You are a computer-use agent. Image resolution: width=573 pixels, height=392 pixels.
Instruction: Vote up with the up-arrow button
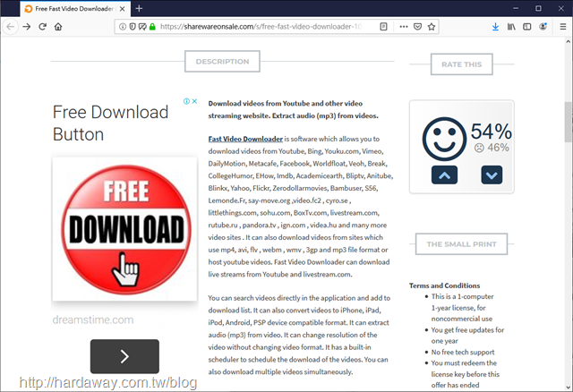[444, 175]
